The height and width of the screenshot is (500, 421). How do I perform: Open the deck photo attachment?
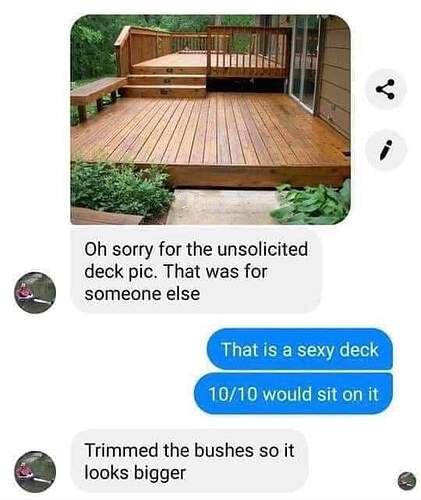(x=210, y=120)
